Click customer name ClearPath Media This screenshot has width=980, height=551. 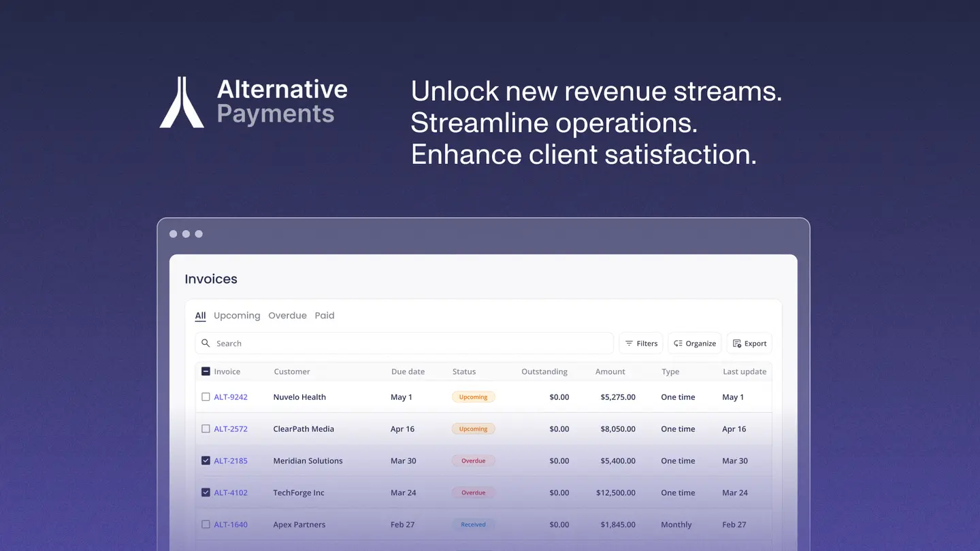[x=304, y=429]
